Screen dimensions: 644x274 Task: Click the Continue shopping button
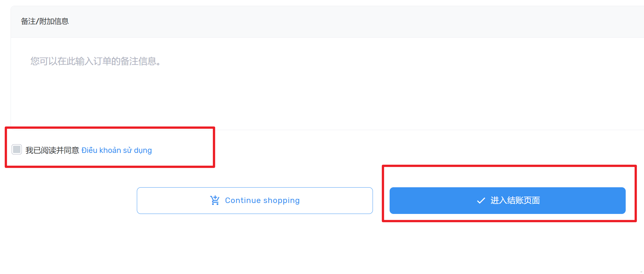tap(255, 200)
